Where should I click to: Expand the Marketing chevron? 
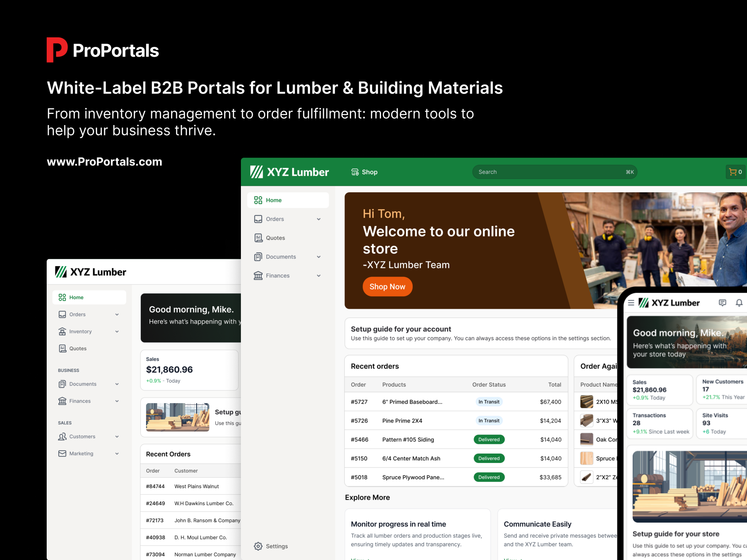[117, 454]
